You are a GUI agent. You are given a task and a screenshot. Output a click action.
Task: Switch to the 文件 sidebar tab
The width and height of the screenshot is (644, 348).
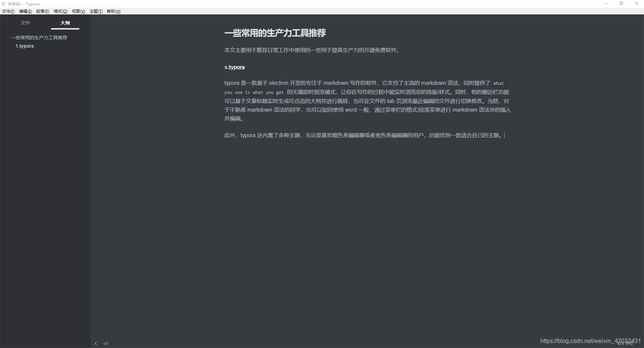26,23
